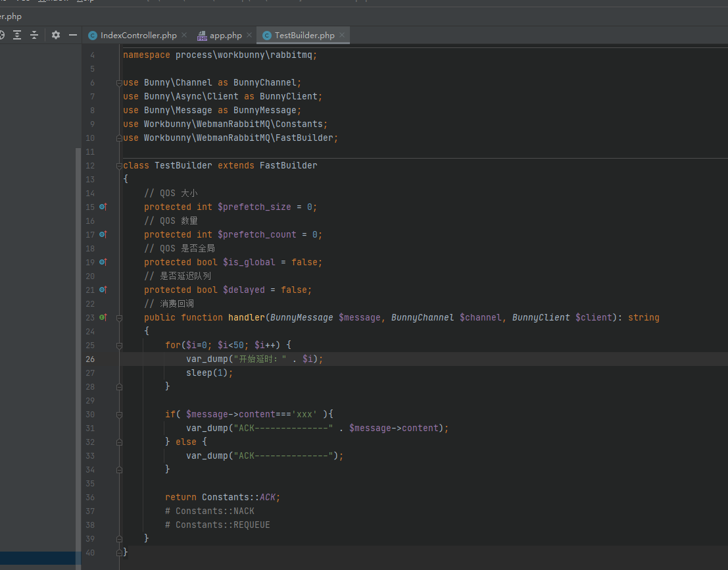728x570 pixels.
Task: Select the TestBuilder.php tab
Action: (x=303, y=36)
